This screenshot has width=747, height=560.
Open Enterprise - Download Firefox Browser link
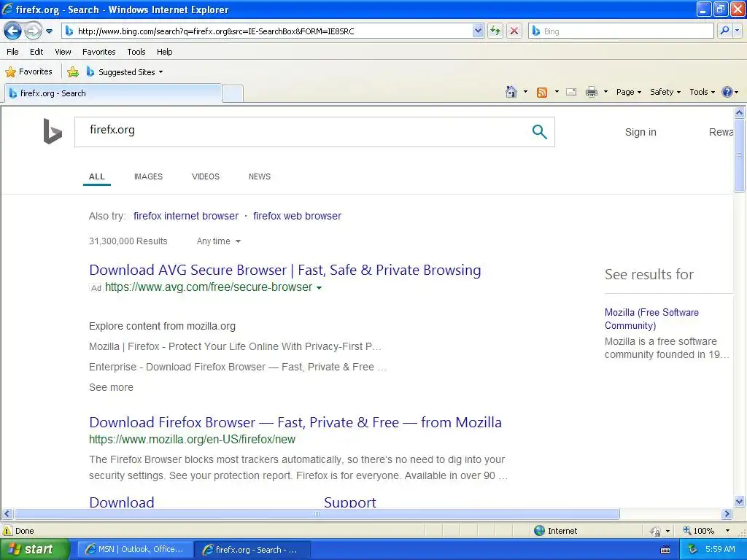pos(238,367)
